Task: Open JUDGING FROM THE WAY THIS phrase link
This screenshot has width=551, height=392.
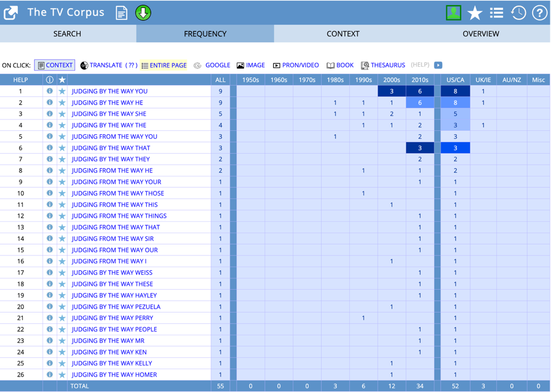Action: (114, 205)
